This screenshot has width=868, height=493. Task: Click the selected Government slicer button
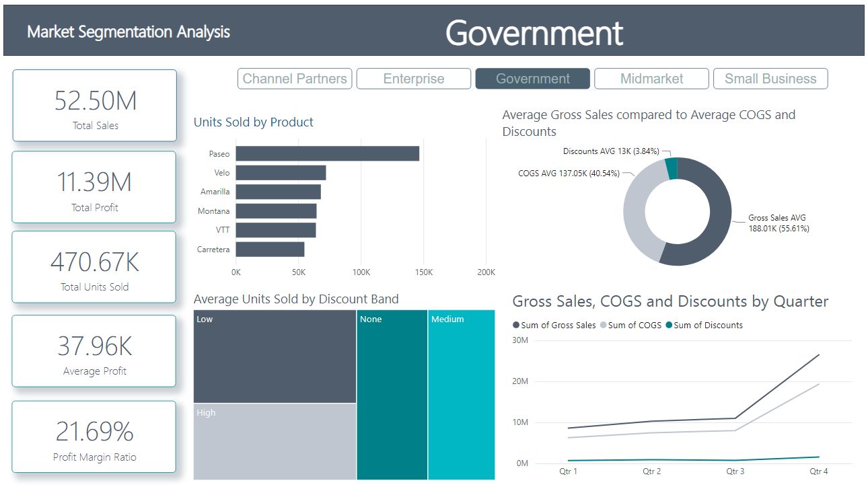click(x=532, y=79)
